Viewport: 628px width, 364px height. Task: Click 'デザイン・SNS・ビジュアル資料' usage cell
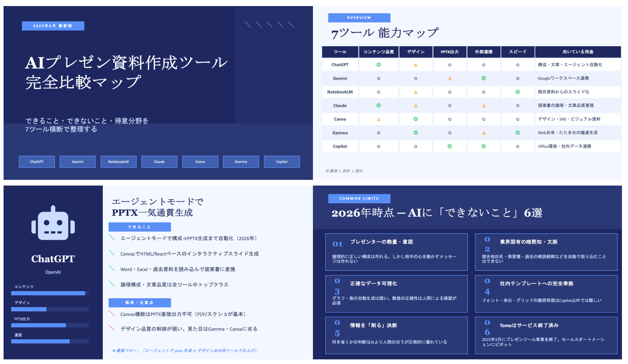(578, 119)
